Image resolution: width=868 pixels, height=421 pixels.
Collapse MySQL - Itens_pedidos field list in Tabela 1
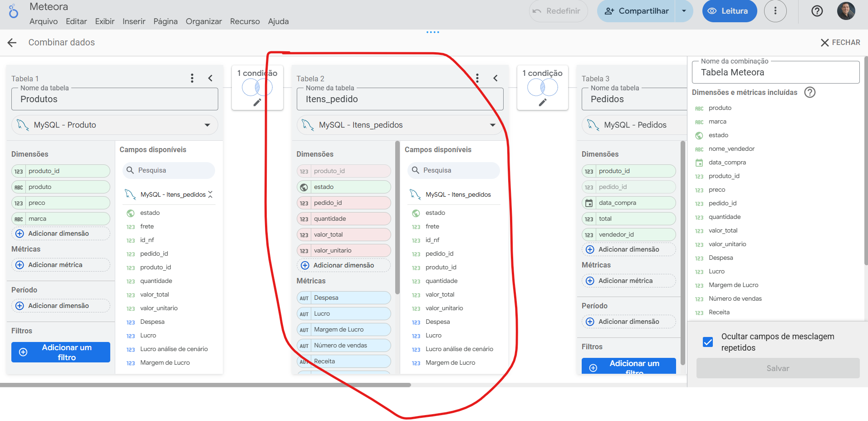210,195
